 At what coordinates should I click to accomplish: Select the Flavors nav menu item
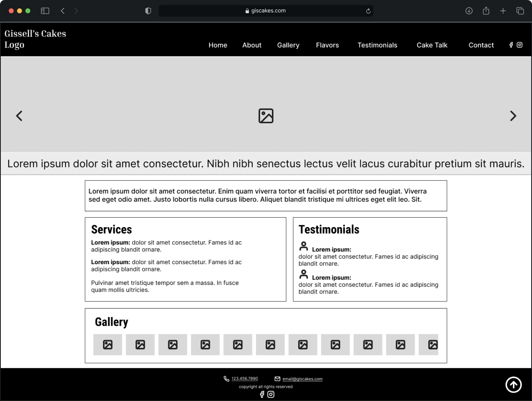327,45
